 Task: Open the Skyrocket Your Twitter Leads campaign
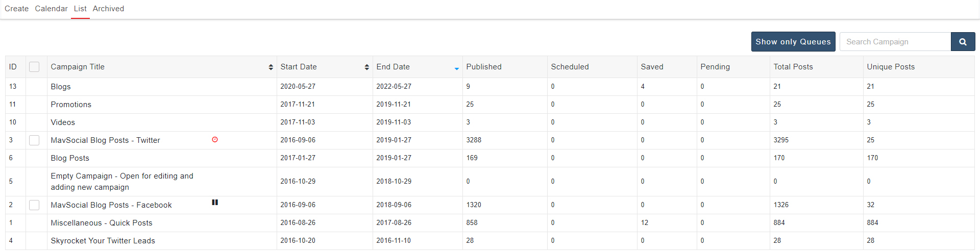103,241
